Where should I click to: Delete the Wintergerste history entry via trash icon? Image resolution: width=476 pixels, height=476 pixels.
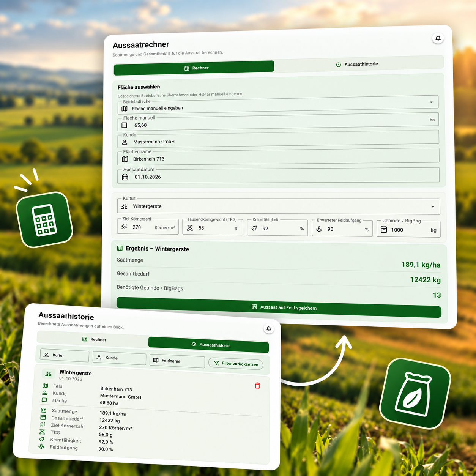[x=257, y=386]
